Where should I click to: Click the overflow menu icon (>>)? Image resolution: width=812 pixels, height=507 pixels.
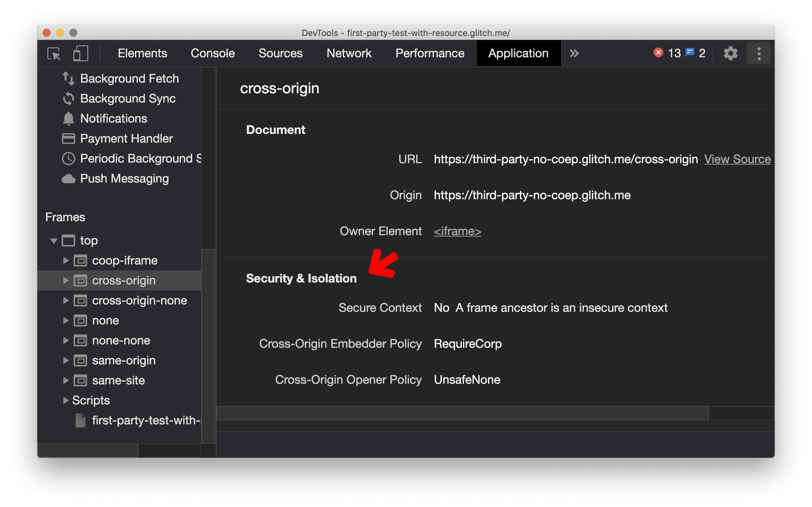(574, 54)
